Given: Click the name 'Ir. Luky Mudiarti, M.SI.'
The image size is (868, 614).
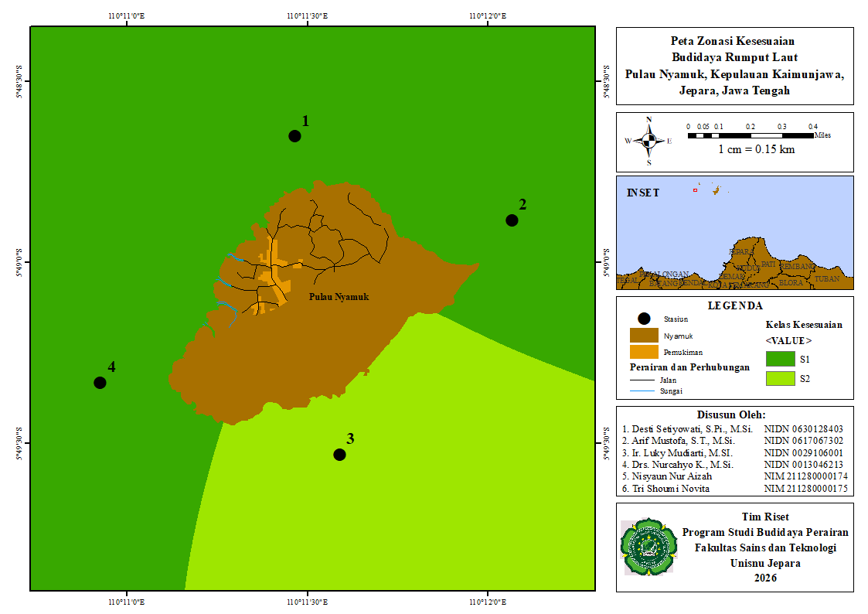Looking at the screenshot, I should 682,453.
